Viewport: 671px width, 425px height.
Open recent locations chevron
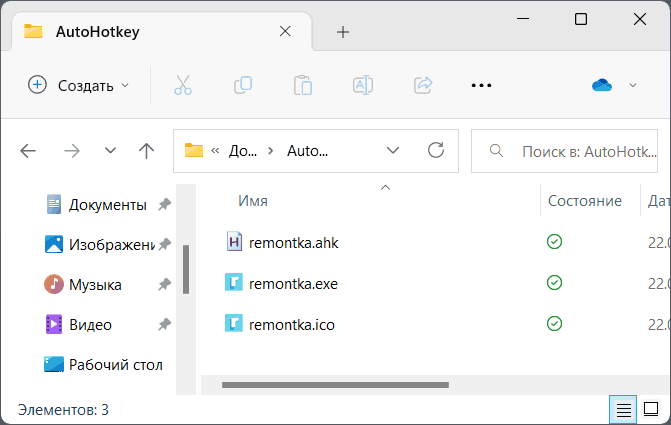pyautogui.click(x=110, y=151)
